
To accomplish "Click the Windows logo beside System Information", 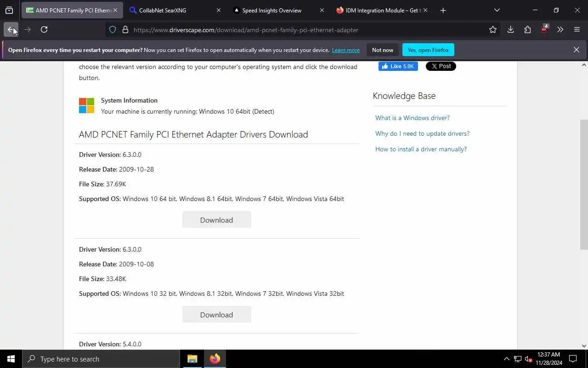I will pyautogui.click(x=86, y=105).
